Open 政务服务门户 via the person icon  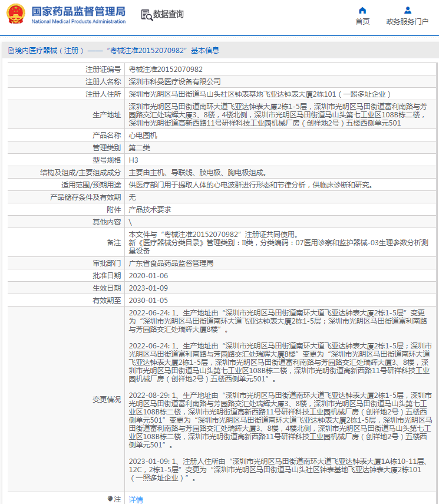[x=408, y=10]
